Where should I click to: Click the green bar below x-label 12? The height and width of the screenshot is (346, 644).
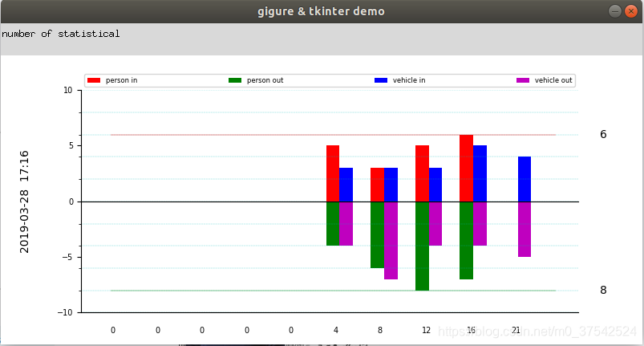(422, 246)
